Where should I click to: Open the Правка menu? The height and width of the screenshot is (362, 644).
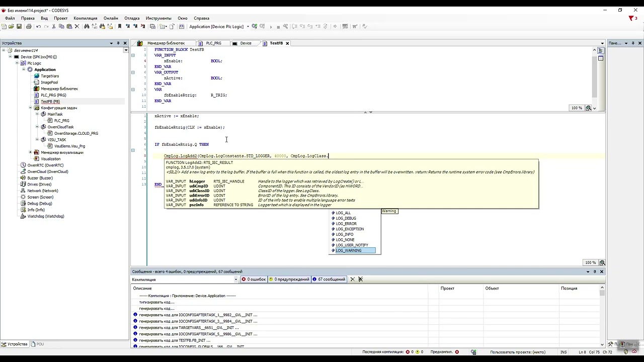tap(28, 18)
